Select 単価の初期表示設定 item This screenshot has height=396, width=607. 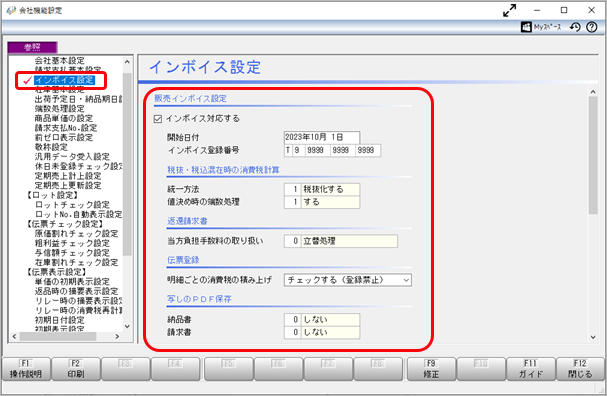coord(72,281)
